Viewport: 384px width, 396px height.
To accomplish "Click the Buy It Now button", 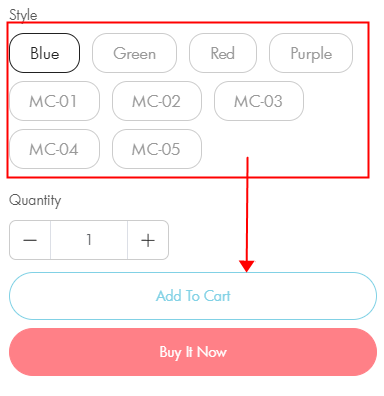I will 193,352.
